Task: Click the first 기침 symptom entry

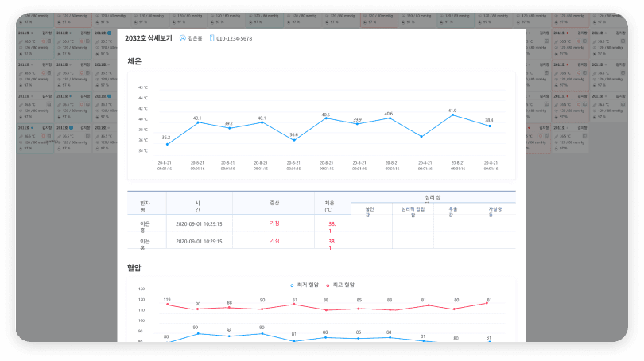Action: 274,223
